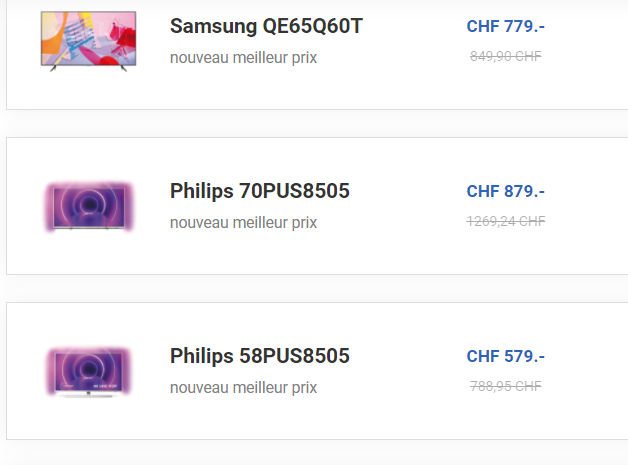Click 'nouveau meilleur prix' under Philips 70PUS8505
Image resolution: width=628 pixels, height=465 pixels.
[x=244, y=223]
